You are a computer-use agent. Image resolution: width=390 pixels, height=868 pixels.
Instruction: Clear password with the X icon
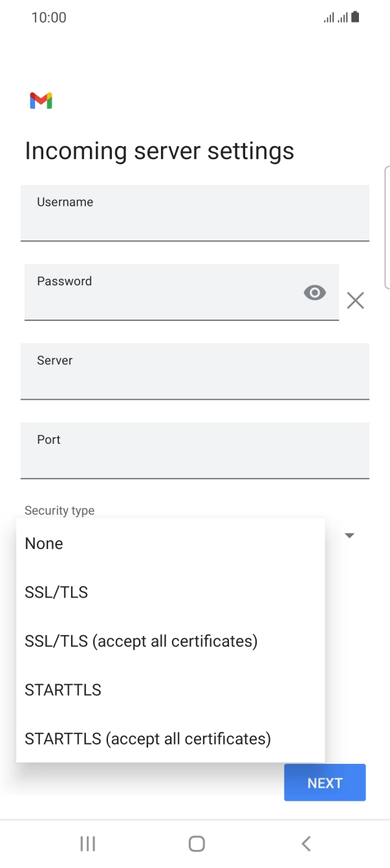click(x=355, y=300)
